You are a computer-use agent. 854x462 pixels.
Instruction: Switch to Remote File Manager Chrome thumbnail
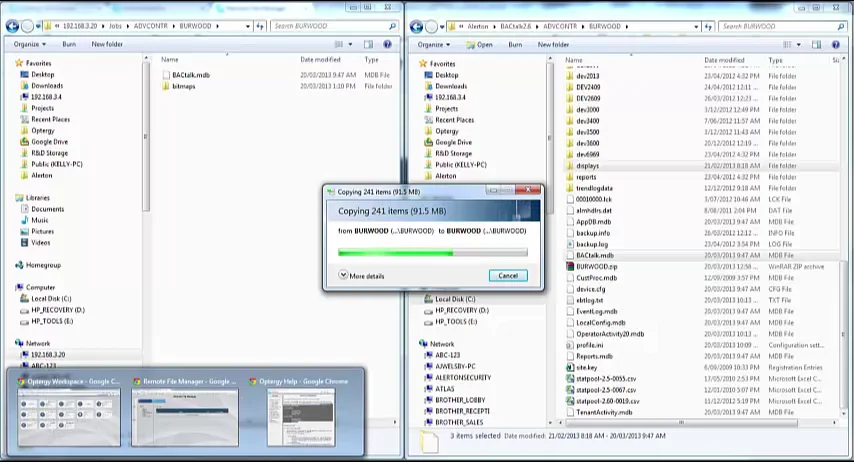185,412
